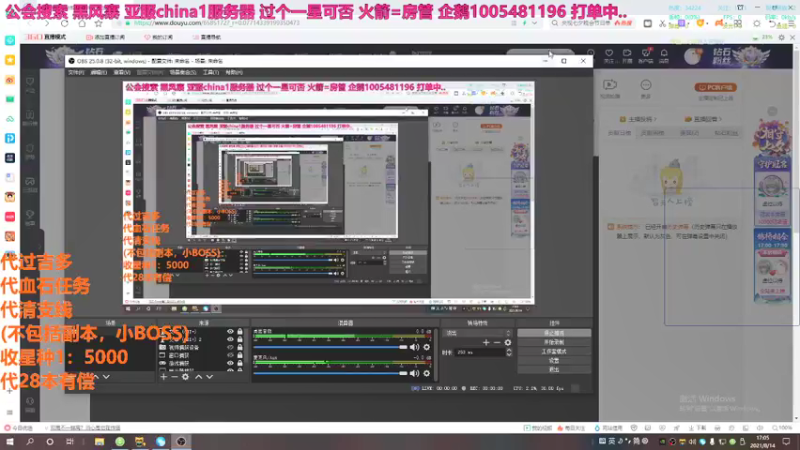This screenshot has width=800, height=450.
Task: Open OBS 帮助 menu
Action: pyautogui.click(x=234, y=72)
